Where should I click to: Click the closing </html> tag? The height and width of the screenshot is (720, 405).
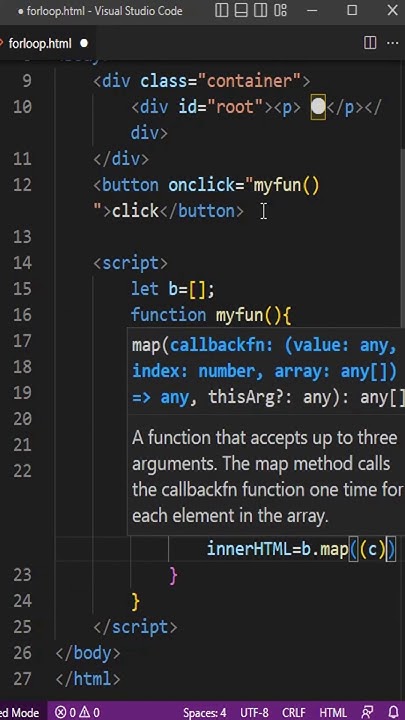[88, 679]
